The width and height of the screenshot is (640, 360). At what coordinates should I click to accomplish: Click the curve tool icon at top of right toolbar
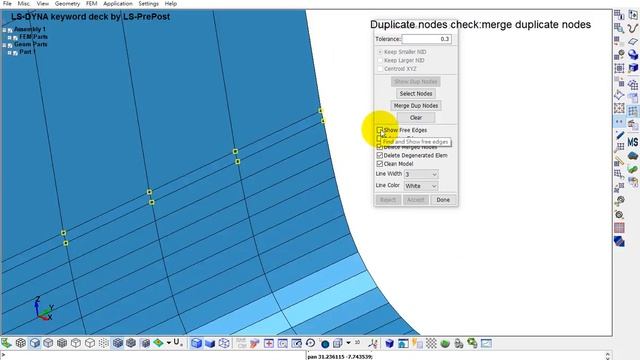coord(633,28)
